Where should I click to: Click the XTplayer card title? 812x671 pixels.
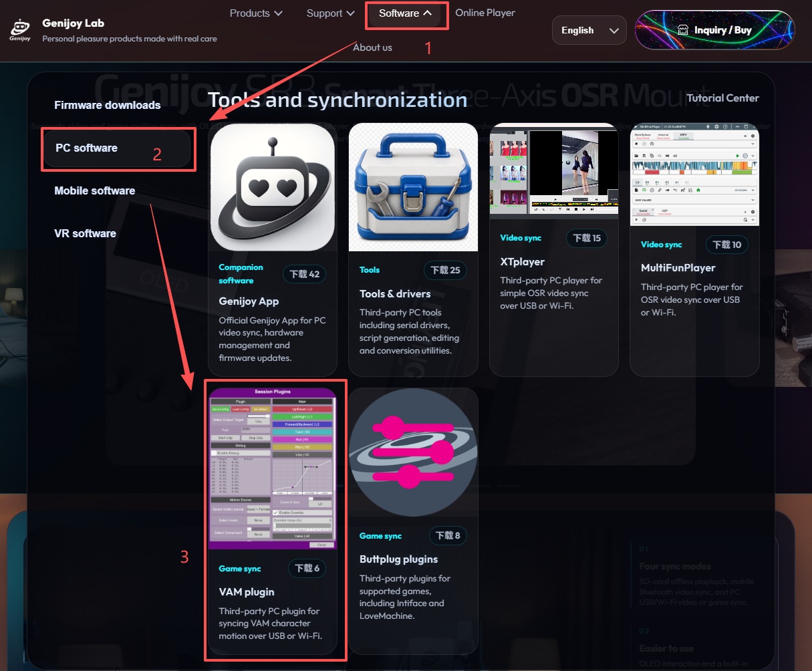523,262
